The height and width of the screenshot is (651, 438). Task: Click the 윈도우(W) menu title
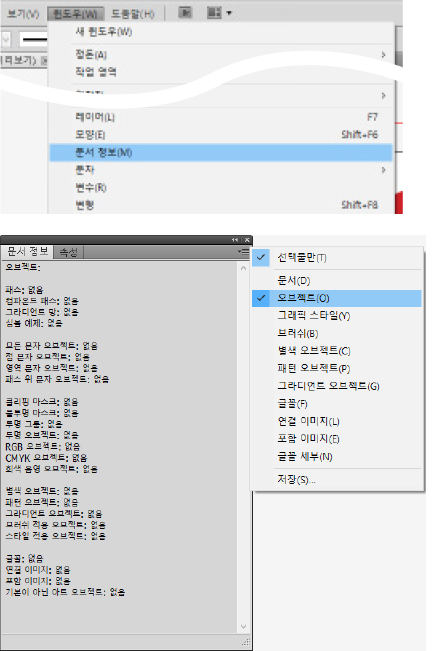click(x=75, y=14)
